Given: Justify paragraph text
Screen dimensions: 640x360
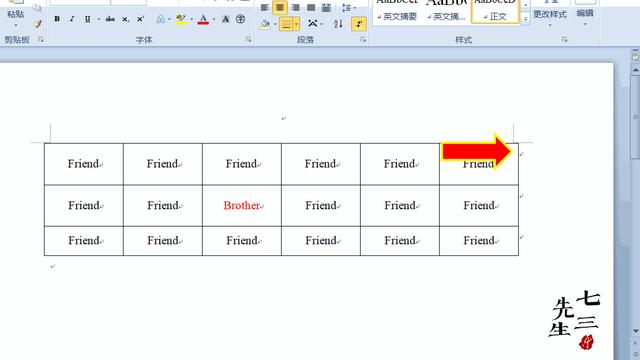Looking at the screenshot, I should (311, 7).
